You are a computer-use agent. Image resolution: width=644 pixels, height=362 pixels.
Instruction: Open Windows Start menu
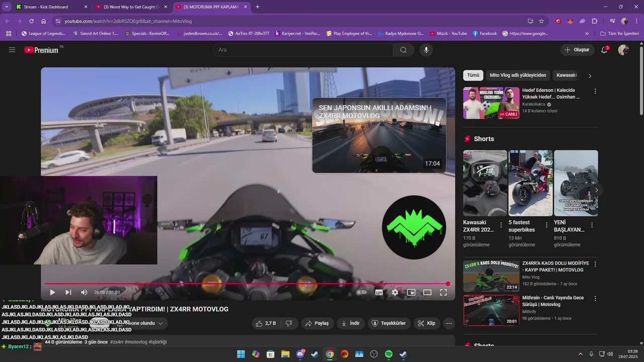click(241, 354)
